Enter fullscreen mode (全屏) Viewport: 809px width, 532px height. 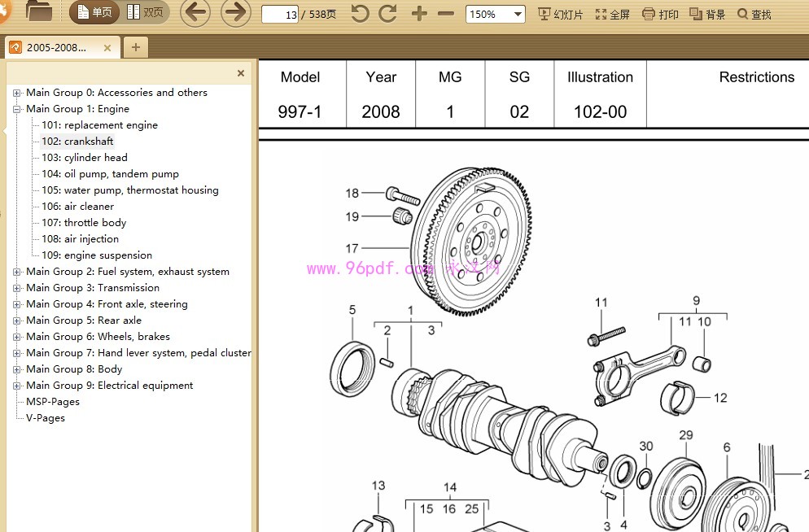click(x=612, y=15)
